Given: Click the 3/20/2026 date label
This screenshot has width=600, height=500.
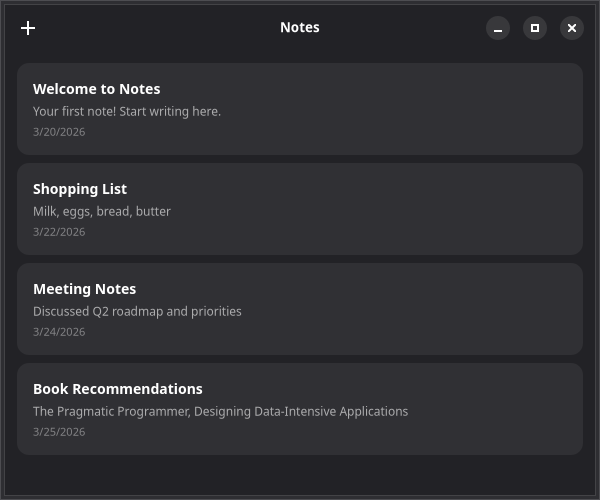Looking at the screenshot, I should tap(59, 132).
